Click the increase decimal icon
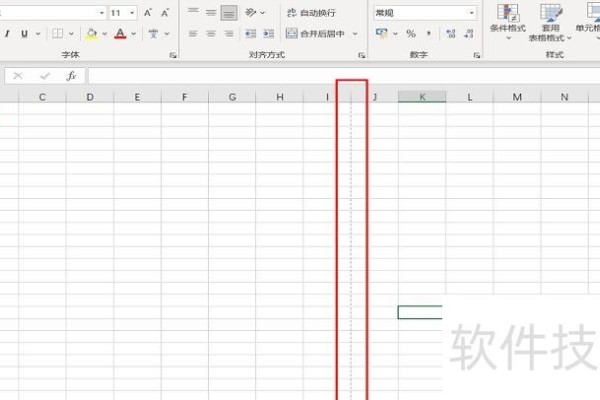 [451, 34]
